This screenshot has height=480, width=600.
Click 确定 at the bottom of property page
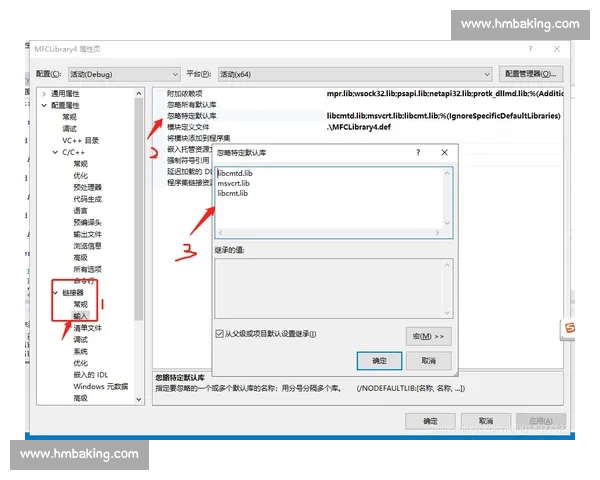430,421
